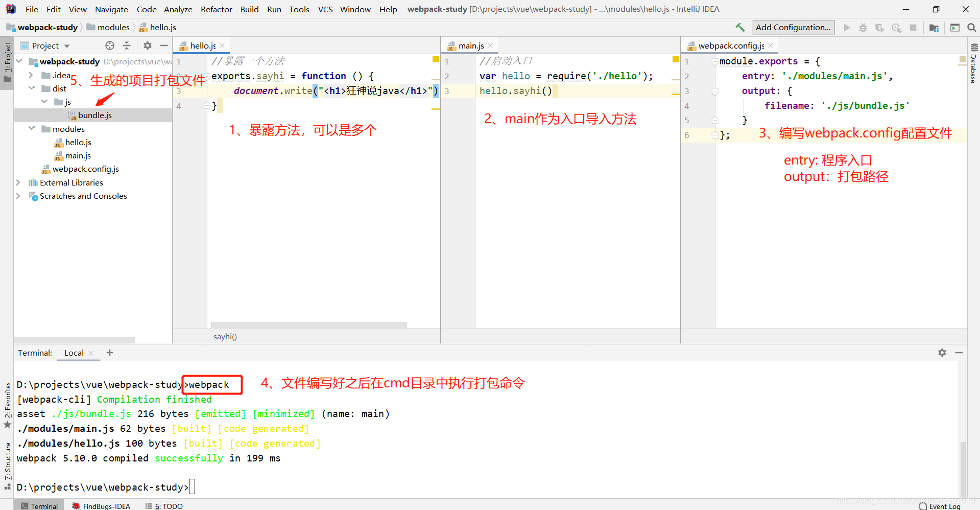
Task: Open the Analyze menu
Action: point(178,9)
